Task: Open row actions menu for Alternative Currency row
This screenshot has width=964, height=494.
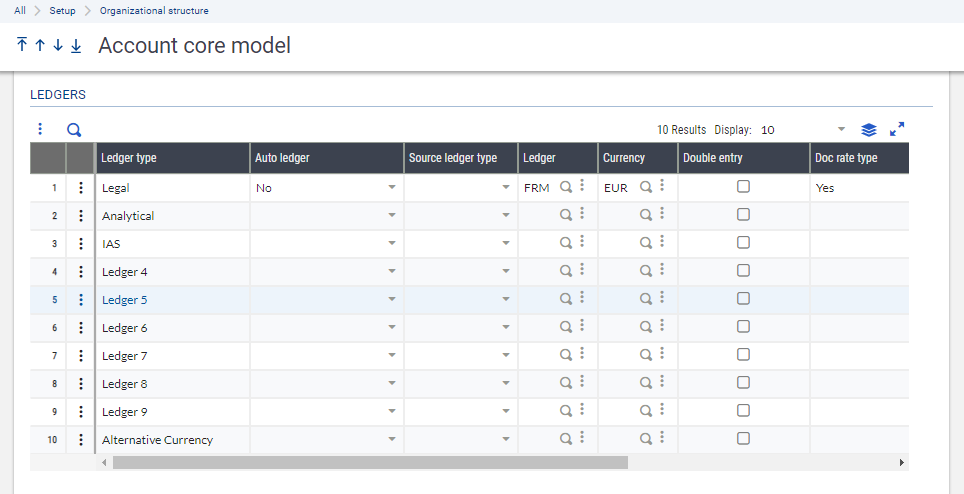Action: tap(81, 440)
